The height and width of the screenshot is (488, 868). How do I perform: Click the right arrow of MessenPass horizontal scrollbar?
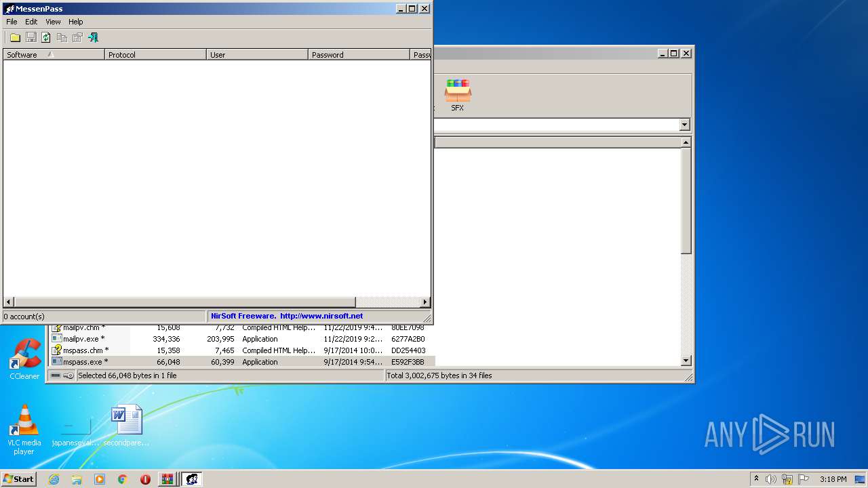pos(425,302)
